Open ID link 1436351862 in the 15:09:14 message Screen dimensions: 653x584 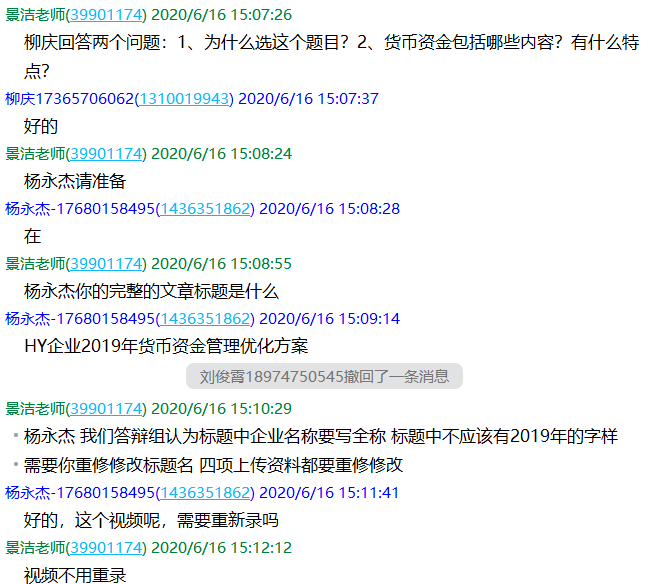click(x=205, y=319)
